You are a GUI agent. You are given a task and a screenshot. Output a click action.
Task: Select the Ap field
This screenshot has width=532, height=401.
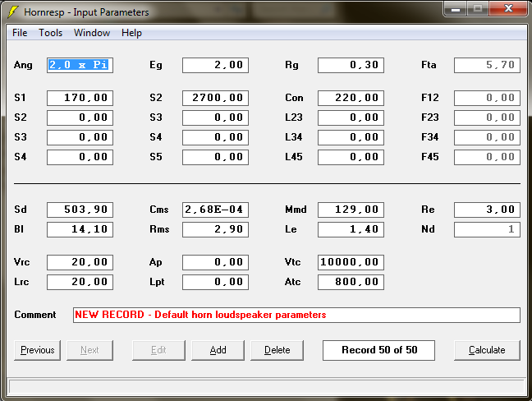click(215, 262)
